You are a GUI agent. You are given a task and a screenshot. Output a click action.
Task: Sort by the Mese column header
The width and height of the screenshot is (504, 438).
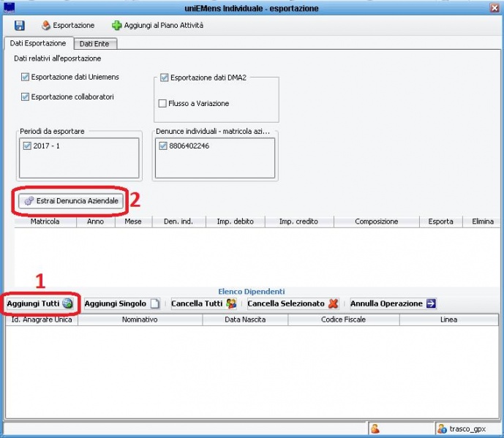point(133,222)
